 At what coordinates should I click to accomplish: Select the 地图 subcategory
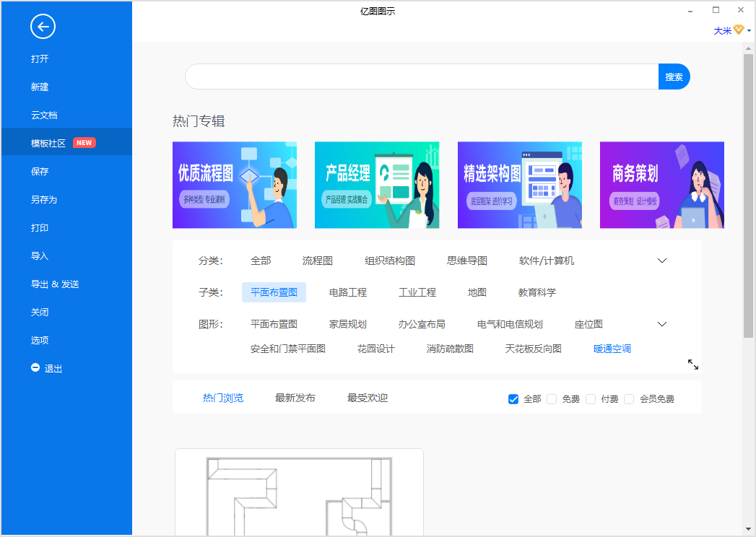477,292
